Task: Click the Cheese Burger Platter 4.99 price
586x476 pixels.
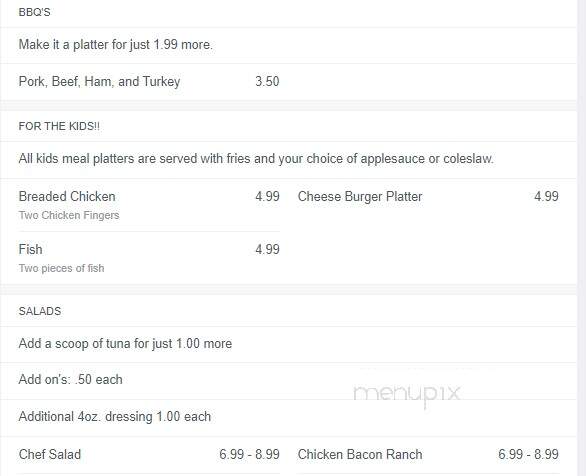Action: coord(546,196)
